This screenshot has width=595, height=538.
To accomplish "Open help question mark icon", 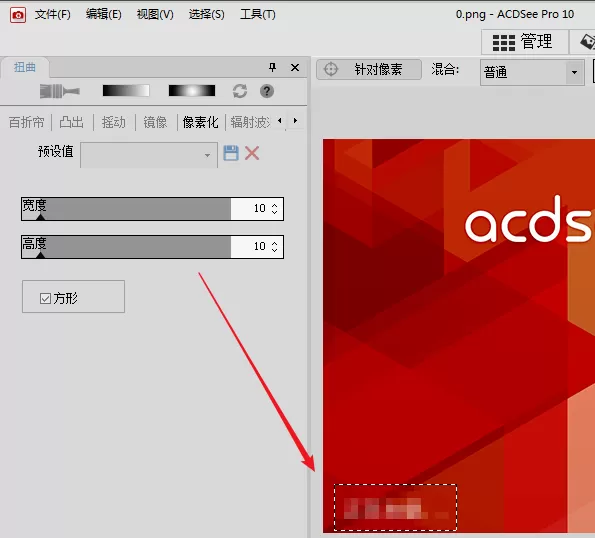I will (x=267, y=91).
